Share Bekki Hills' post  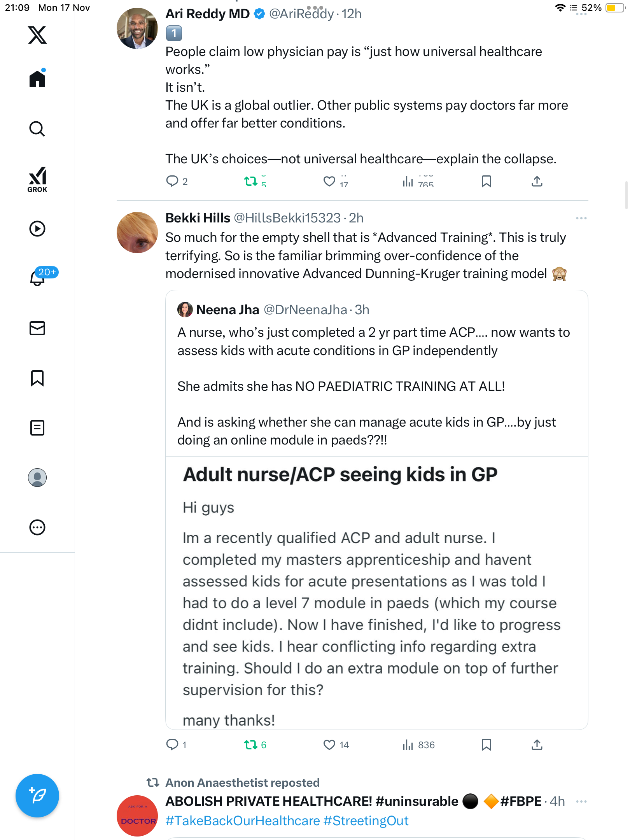[537, 745]
